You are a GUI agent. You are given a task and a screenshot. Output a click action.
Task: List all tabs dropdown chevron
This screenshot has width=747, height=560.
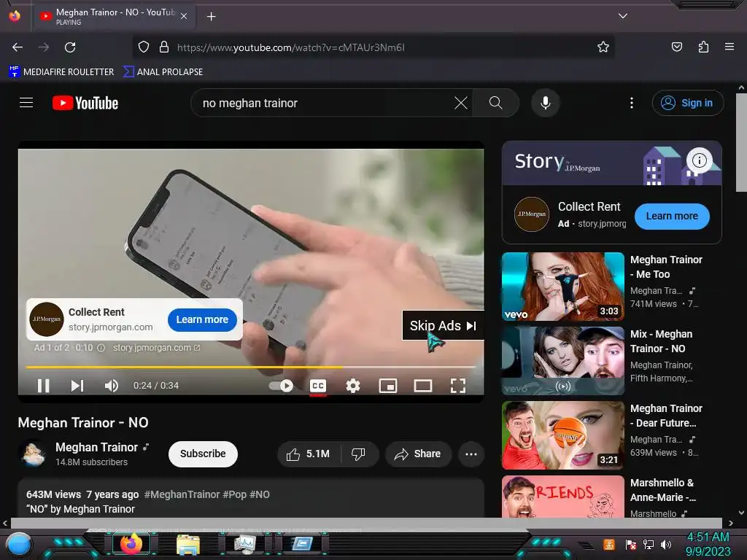coord(623,16)
